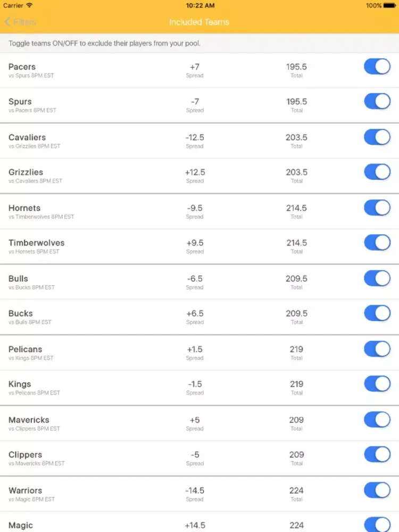This screenshot has width=399, height=532.
Task: Tap the Wi-Fi icon in status bar
Action: click(29, 5)
